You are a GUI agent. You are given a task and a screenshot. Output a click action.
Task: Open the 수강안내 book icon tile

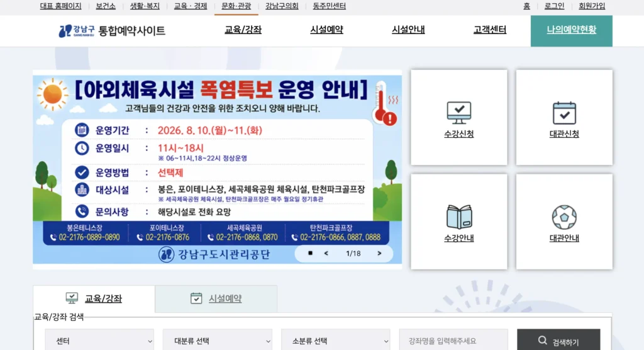pos(458,222)
